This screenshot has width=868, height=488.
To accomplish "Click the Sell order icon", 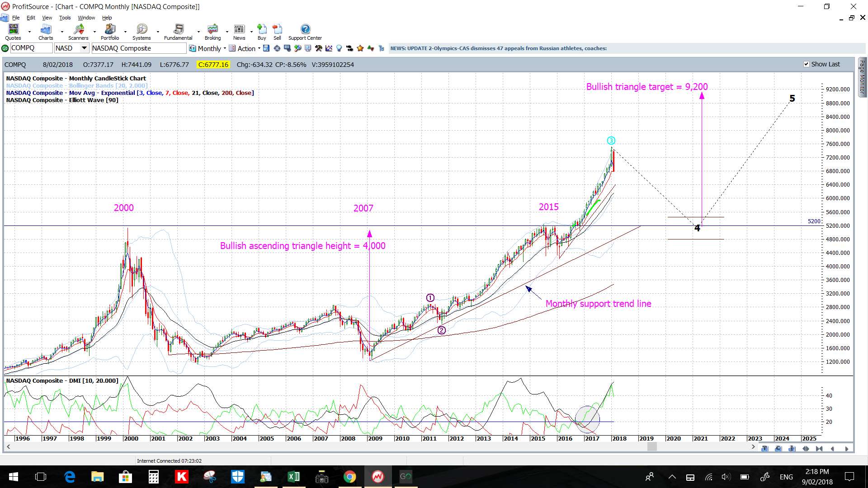I will pyautogui.click(x=277, y=32).
